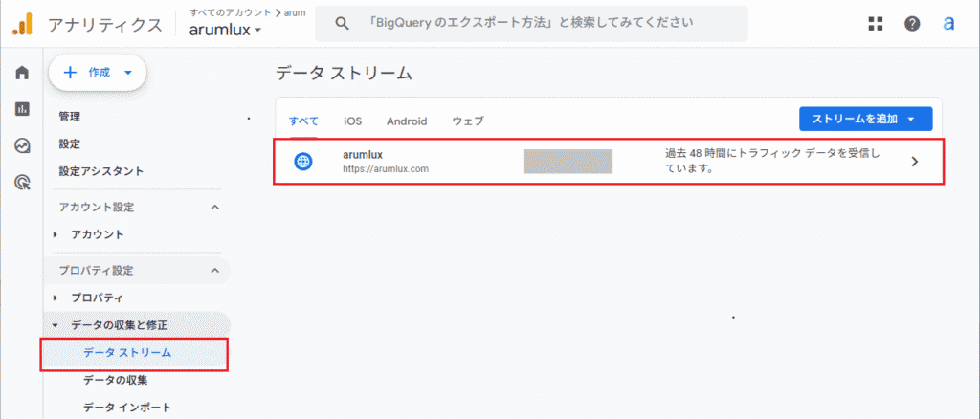Switch to the ウェブ tab
980x419 pixels.
pyautogui.click(x=468, y=121)
